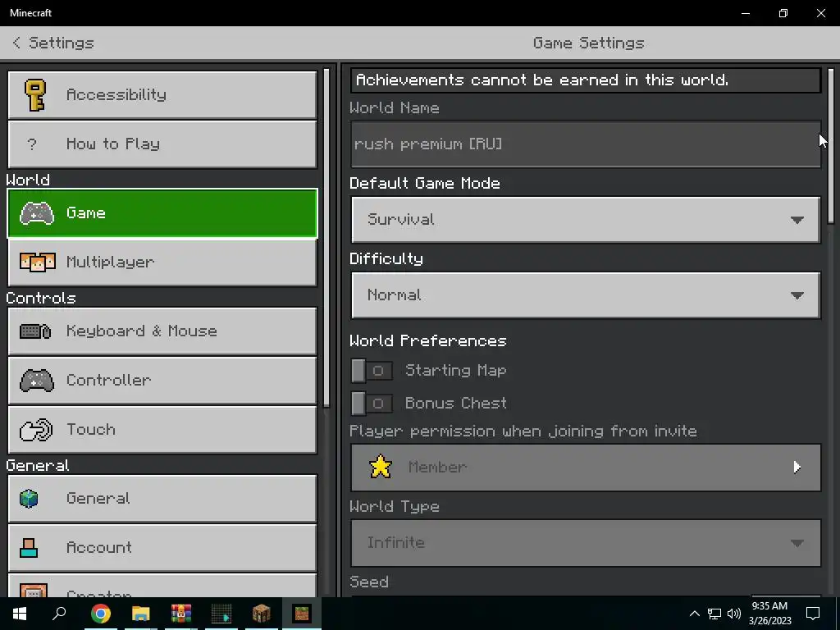Screen dimensions: 840x630
Task: Open the network status tray icon
Action: point(714,614)
